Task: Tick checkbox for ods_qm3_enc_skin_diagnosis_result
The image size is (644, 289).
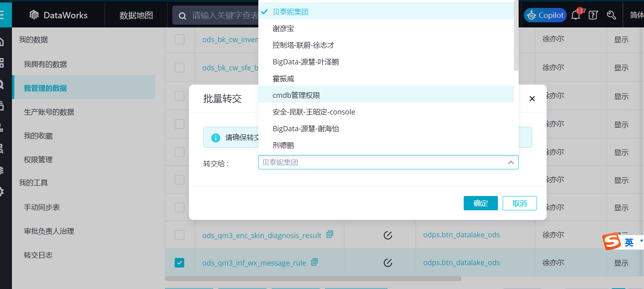Action: click(180, 235)
